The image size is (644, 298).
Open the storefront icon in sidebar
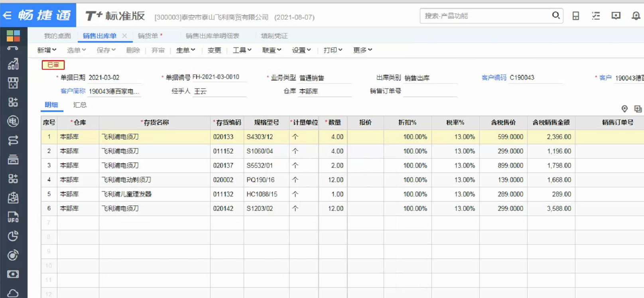tap(13, 83)
